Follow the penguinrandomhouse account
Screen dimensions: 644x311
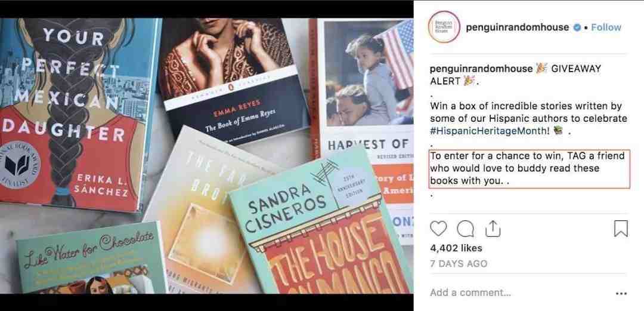[606, 27]
